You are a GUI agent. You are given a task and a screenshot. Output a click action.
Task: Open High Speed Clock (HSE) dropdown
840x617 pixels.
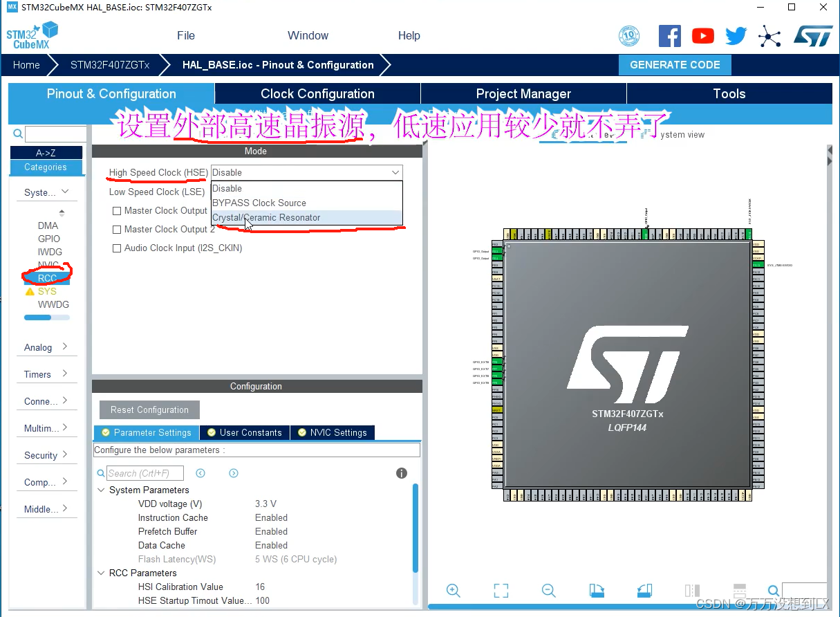click(x=306, y=172)
